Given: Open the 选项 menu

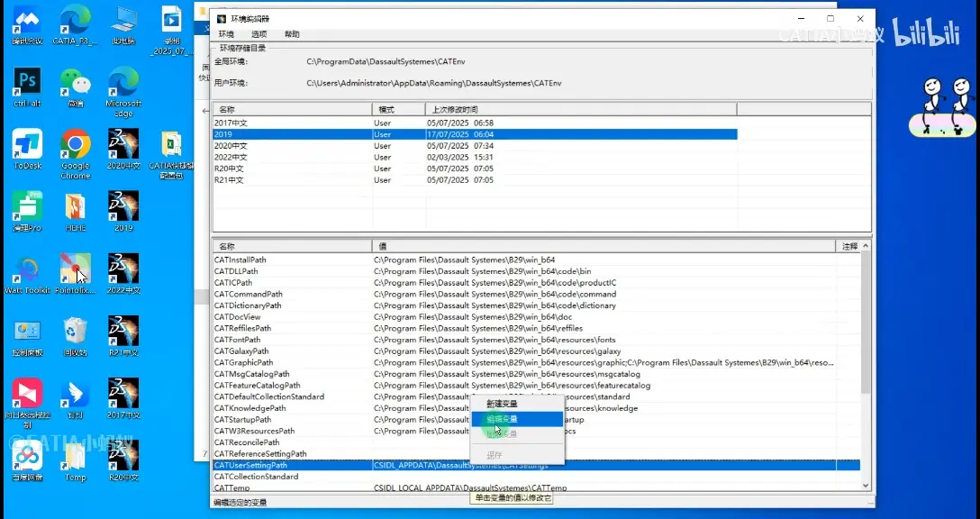Looking at the screenshot, I should pos(259,34).
